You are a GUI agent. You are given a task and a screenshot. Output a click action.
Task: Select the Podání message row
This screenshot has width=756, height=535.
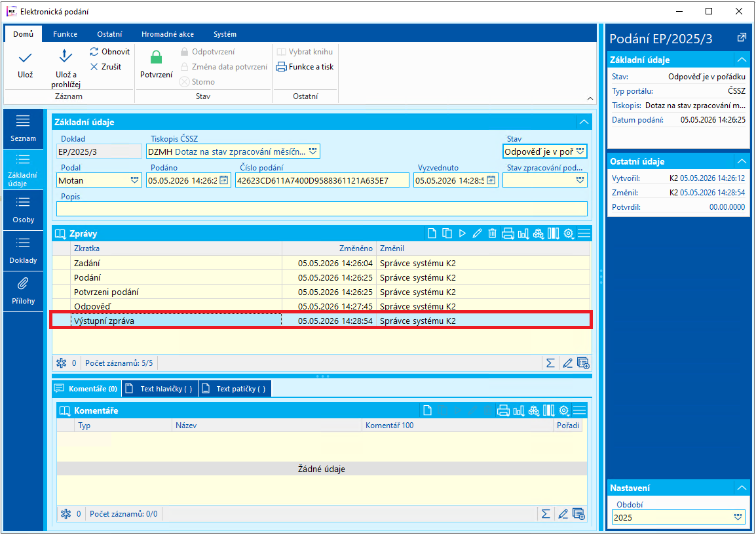pos(321,277)
